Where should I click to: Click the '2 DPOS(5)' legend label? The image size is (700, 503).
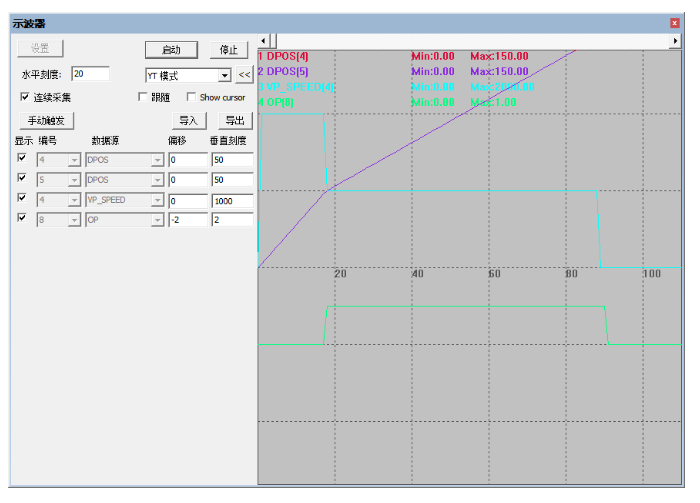tap(283, 71)
